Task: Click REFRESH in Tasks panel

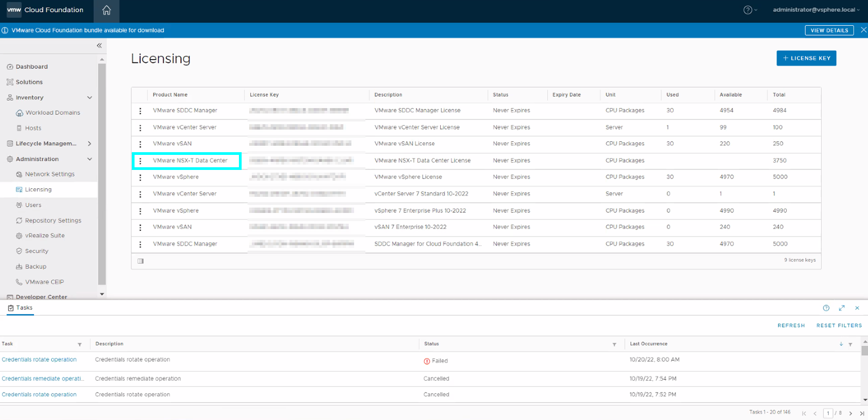Action: 791,326
